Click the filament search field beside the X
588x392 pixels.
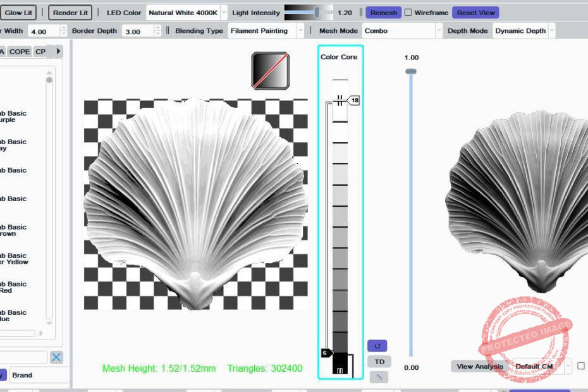(x=23, y=357)
